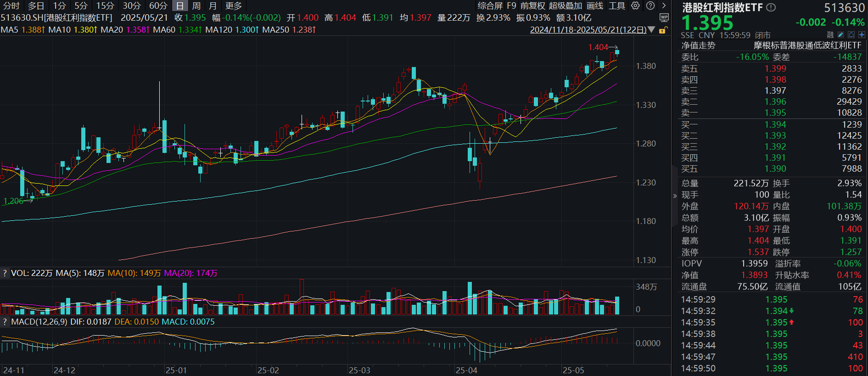Click the MA60 1.334 indicator label
Image resolution: width=868 pixels, height=376 pixels.
178,30
